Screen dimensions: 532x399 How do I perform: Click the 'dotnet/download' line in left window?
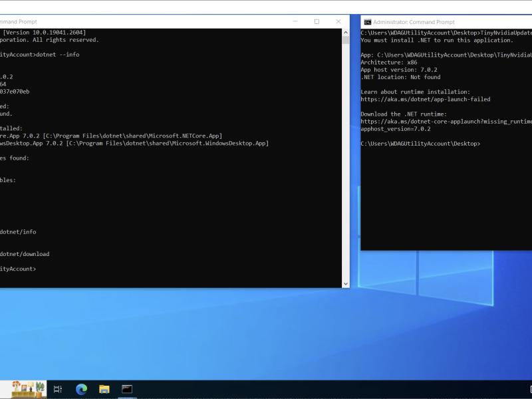pyautogui.click(x=25, y=254)
